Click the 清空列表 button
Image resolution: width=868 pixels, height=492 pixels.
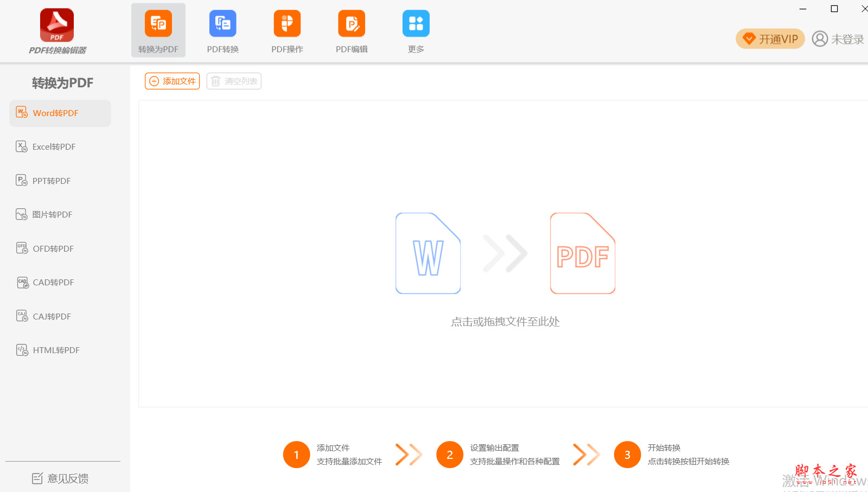[x=234, y=81]
